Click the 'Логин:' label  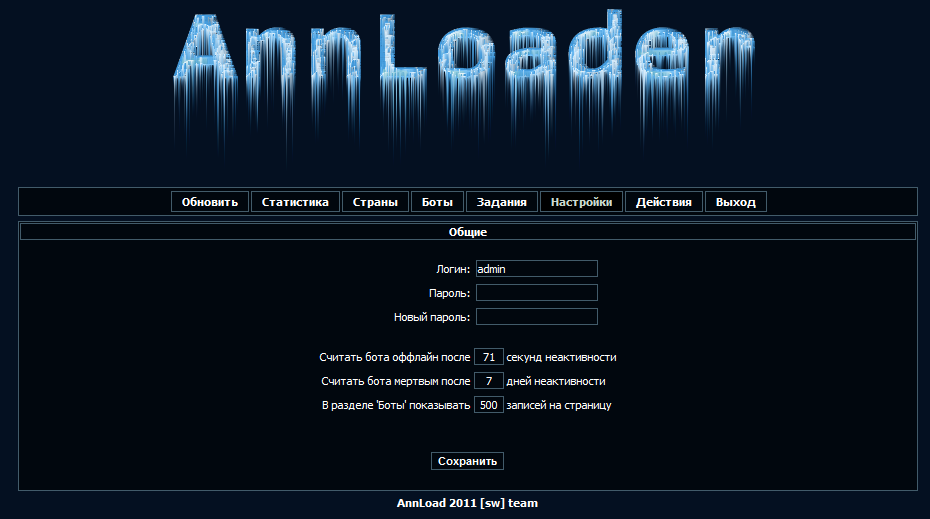pyautogui.click(x=453, y=269)
